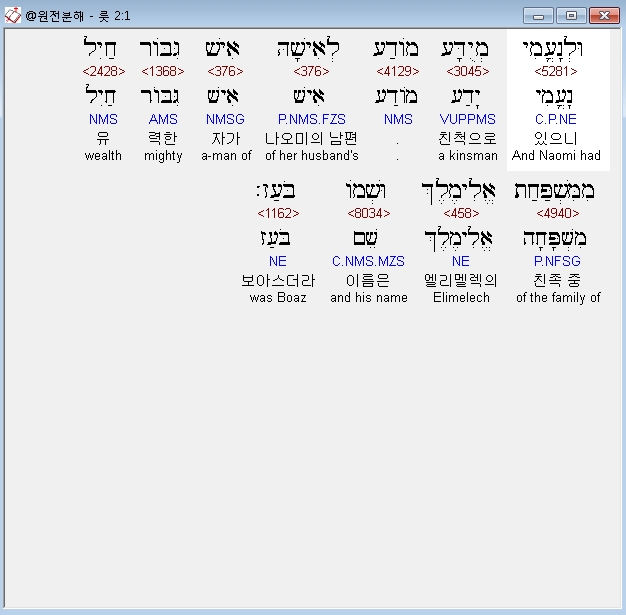Click Korean gloss '보아스더라'
Screen dimensions: 626x615
278,280
